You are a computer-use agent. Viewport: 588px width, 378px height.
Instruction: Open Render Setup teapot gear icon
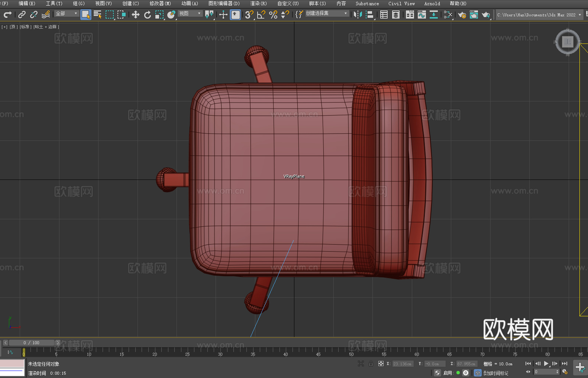click(462, 14)
